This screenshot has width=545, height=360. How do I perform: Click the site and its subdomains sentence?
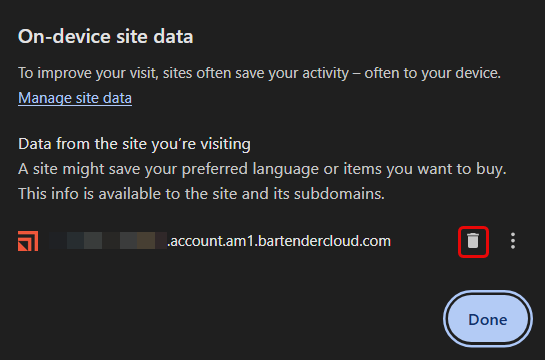click(202, 194)
